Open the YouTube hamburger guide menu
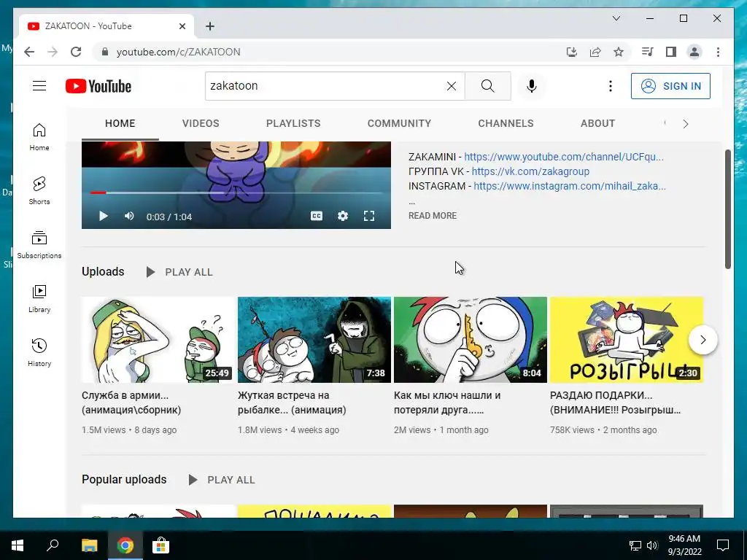747x560 pixels. click(39, 86)
